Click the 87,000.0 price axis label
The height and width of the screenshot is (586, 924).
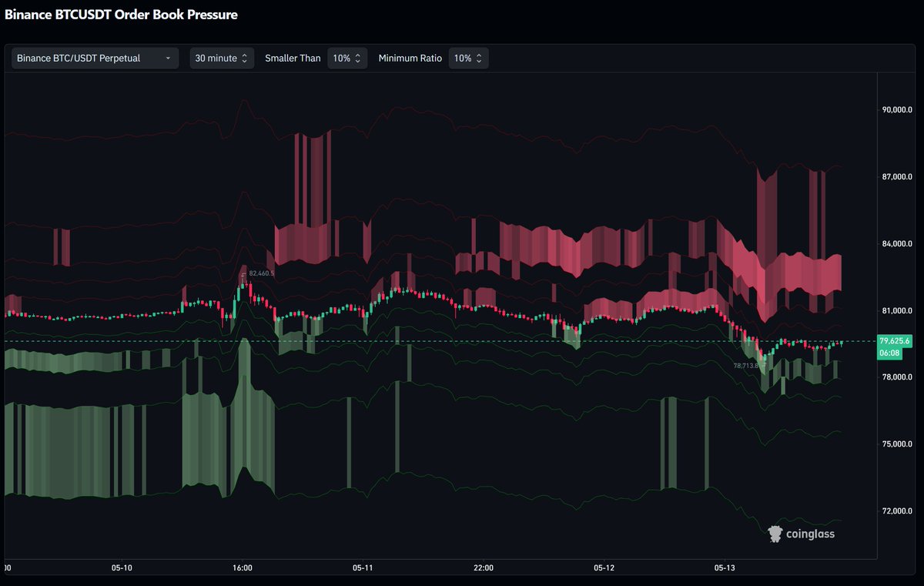click(897, 177)
